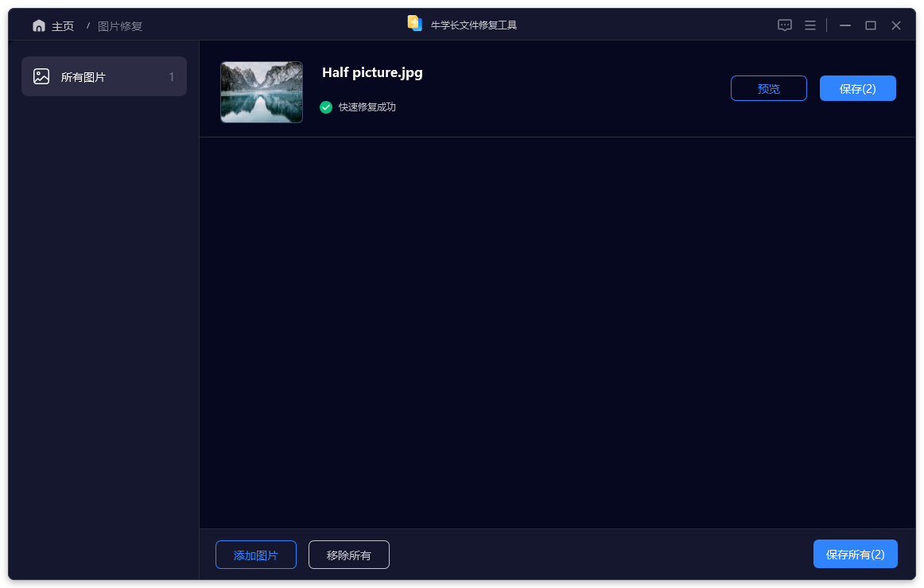Maximize the application window
Screen dimensions: 924x588
[870, 25]
